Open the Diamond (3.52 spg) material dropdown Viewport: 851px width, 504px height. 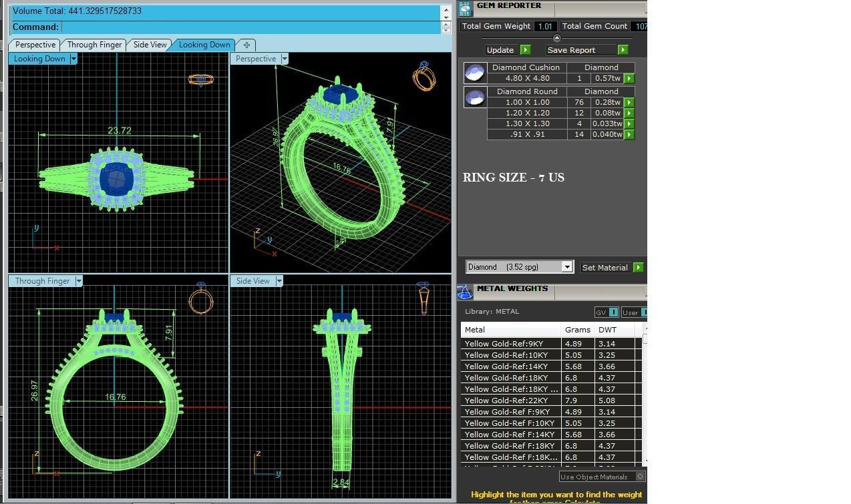[566, 267]
